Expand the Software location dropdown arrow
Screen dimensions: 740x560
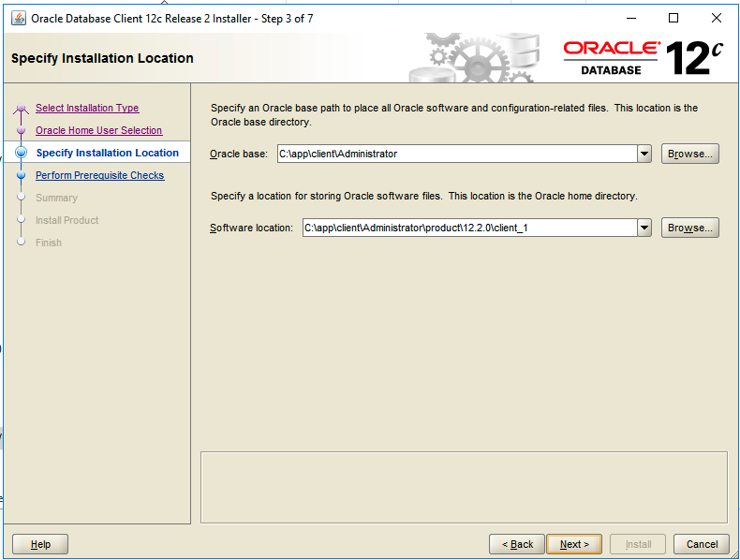pos(644,228)
